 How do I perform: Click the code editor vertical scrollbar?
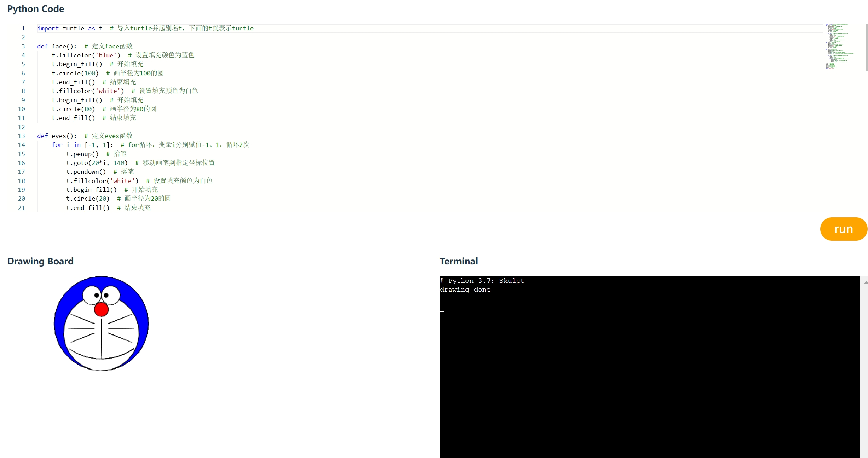click(866, 47)
